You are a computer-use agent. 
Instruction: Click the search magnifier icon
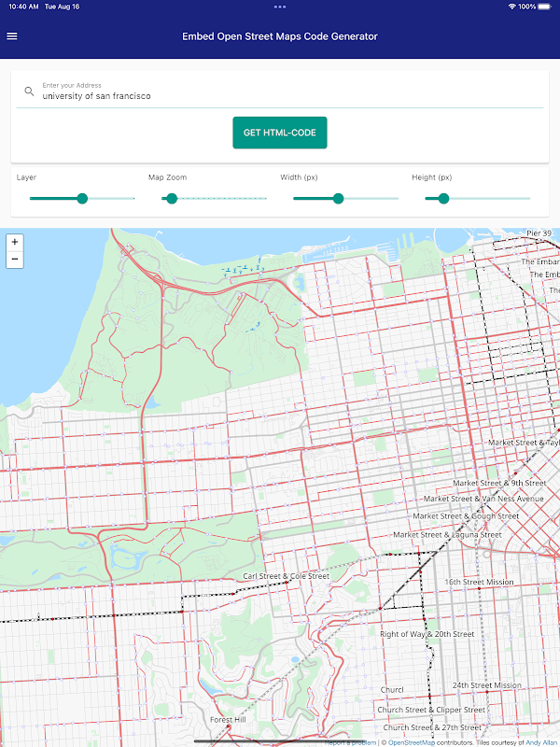(29, 91)
